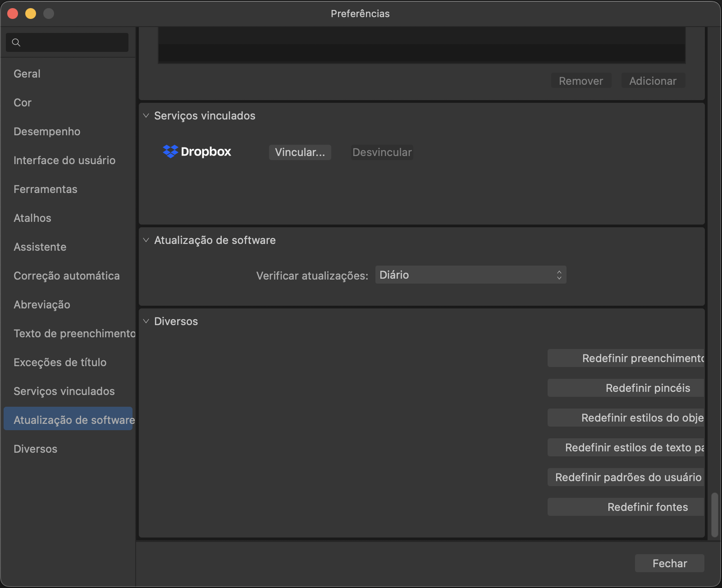Click the vertical scrollbar thumb
Screen dimensions: 722x588
point(714,515)
